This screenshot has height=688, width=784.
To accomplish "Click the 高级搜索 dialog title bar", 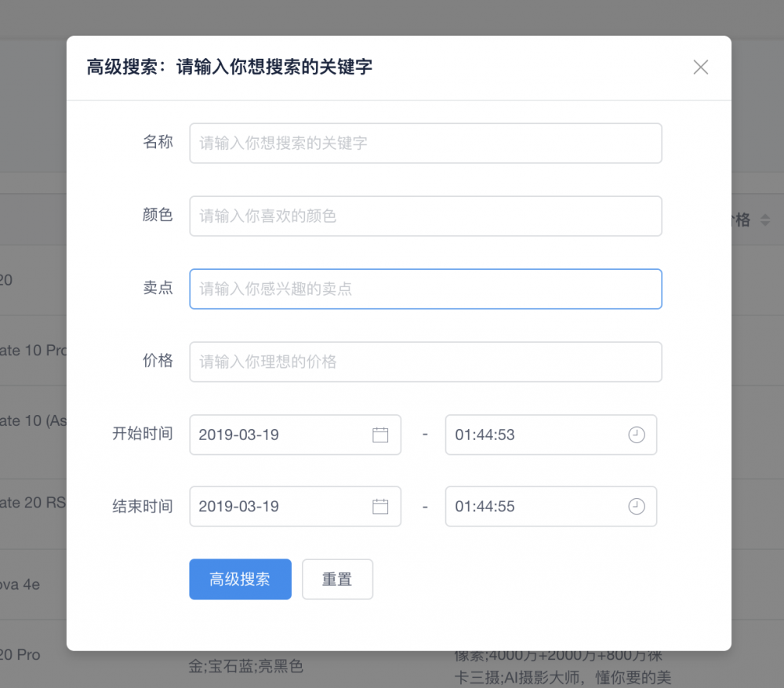I will pos(229,67).
